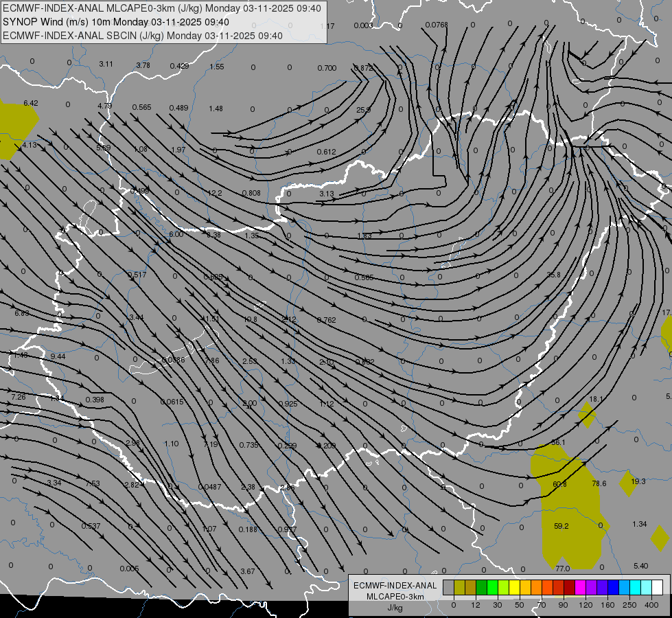Select the cyan legend swatch
Image resolution: width=672 pixels, height=618 pixels.
635,587
